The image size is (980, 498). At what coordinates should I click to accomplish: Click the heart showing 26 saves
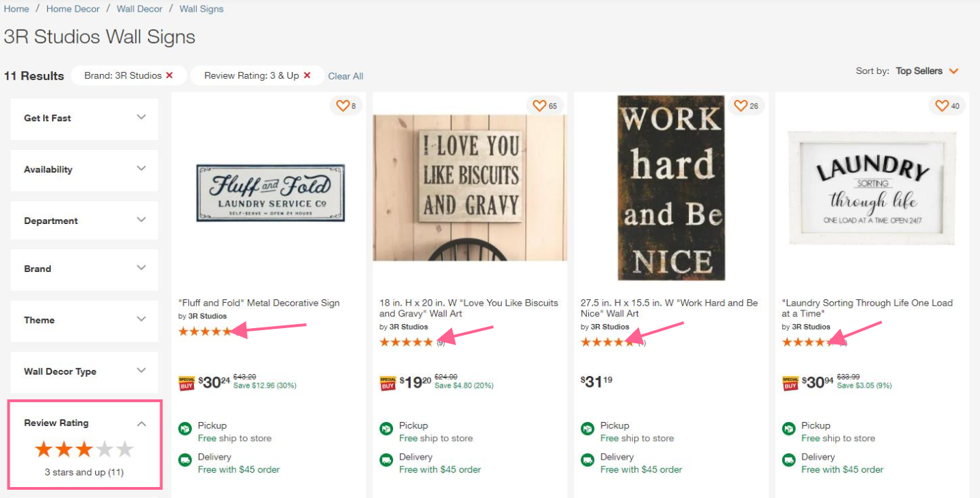[740, 105]
